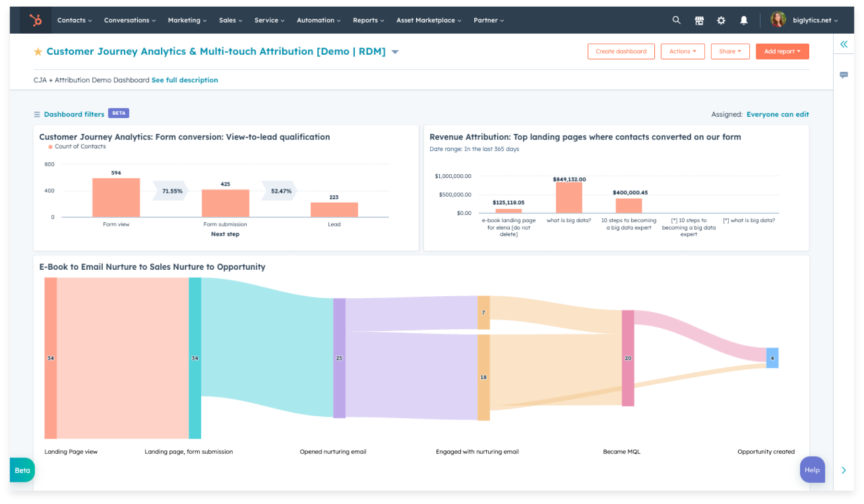Open the settings gear icon

[721, 20]
